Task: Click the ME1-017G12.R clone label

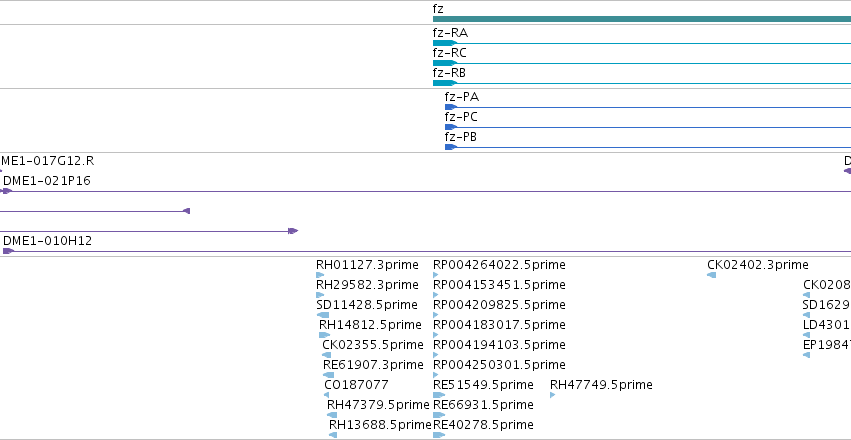Action: pos(47,161)
